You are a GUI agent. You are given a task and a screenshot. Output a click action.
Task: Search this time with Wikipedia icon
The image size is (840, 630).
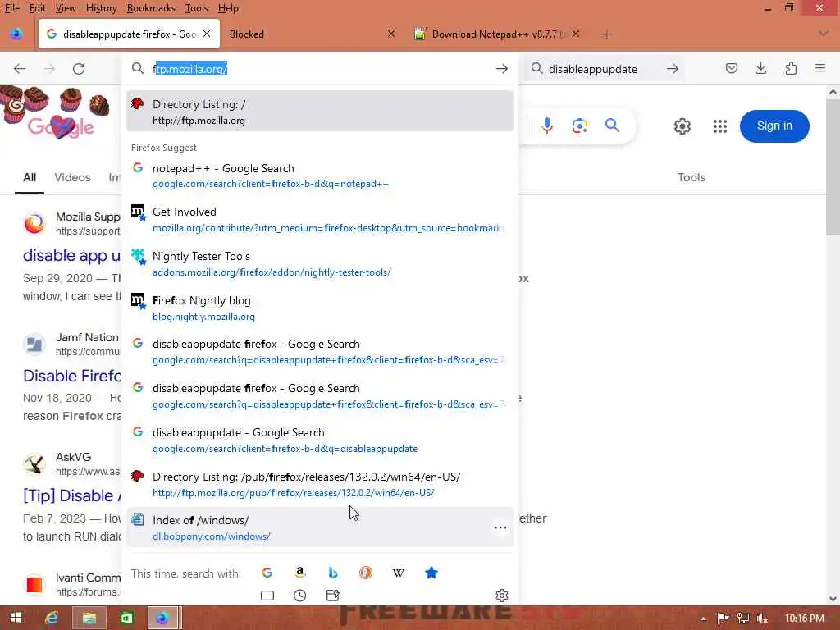[x=398, y=573]
